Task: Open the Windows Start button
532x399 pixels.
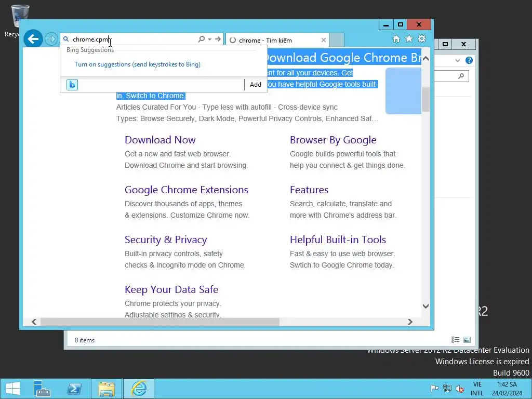Action: [13, 389]
